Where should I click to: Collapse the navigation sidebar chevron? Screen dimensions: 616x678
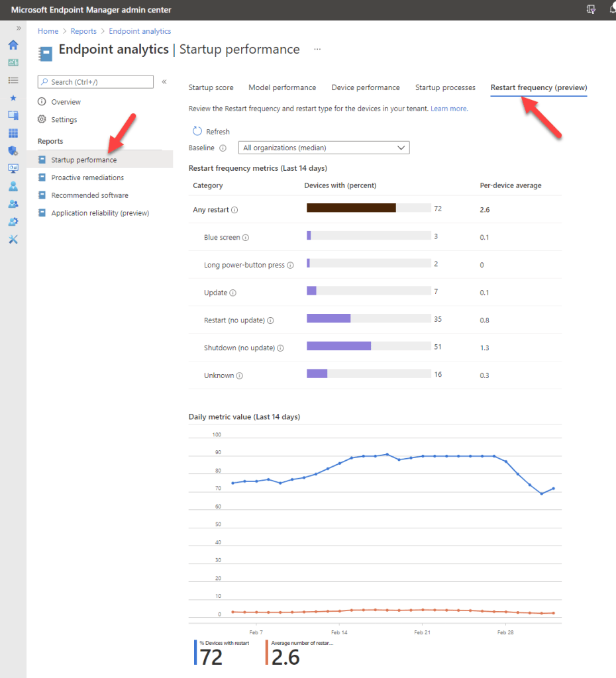pyautogui.click(x=19, y=28)
